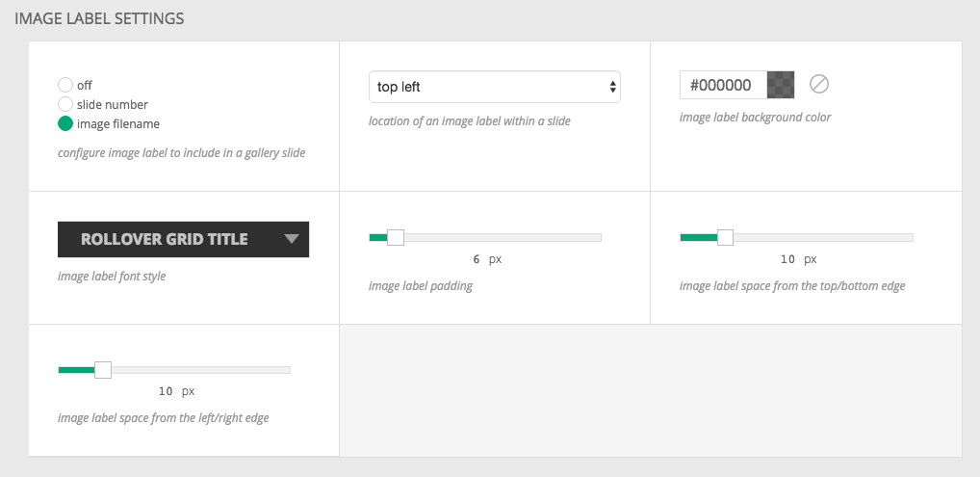
Task: Click the font style dropdown triangle icon
Action: pyautogui.click(x=292, y=239)
